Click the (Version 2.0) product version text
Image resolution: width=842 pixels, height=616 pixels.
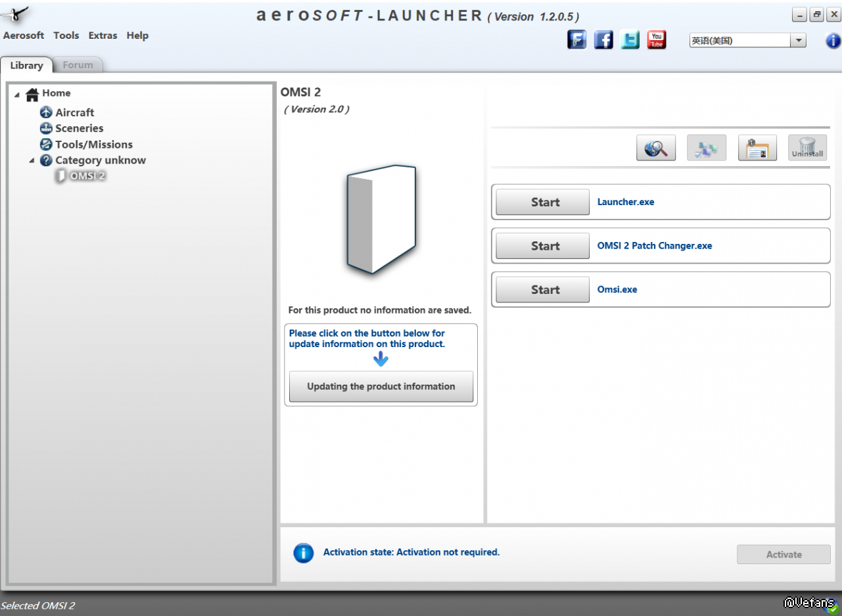coord(316,109)
